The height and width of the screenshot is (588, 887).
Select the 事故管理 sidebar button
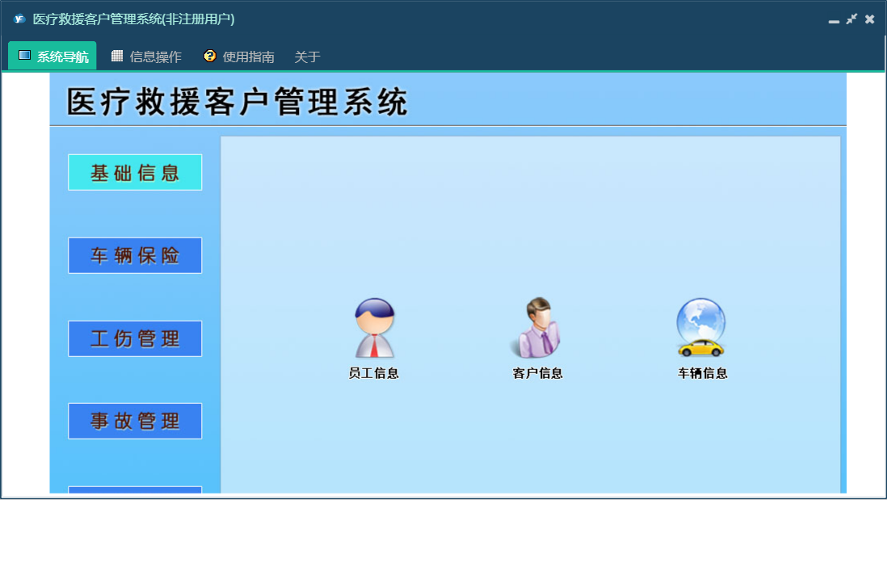[135, 422]
